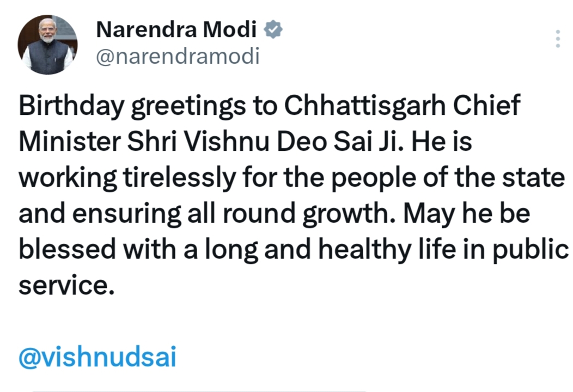Open the @vishnudsai mention link
Viewport: 573px width, 392px height.
tap(97, 357)
